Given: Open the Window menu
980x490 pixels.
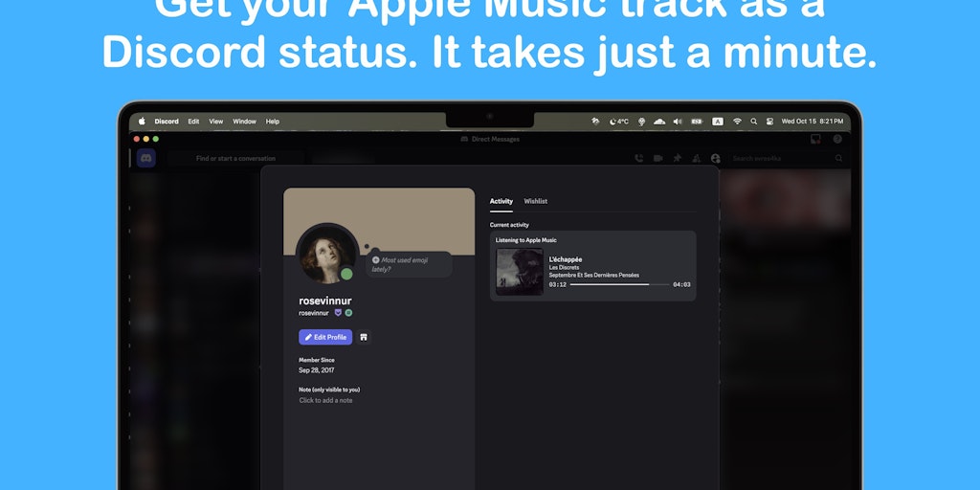Looking at the screenshot, I should 244,122.
